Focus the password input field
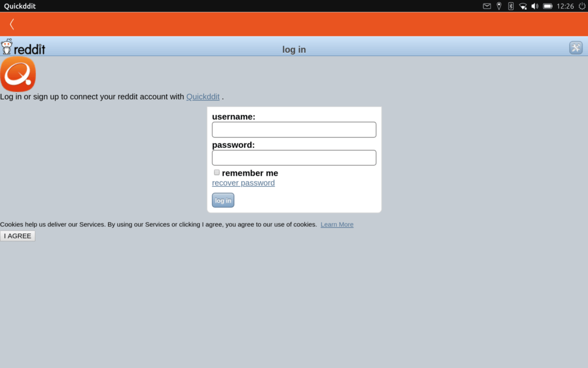The height and width of the screenshot is (368, 588). [294, 158]
